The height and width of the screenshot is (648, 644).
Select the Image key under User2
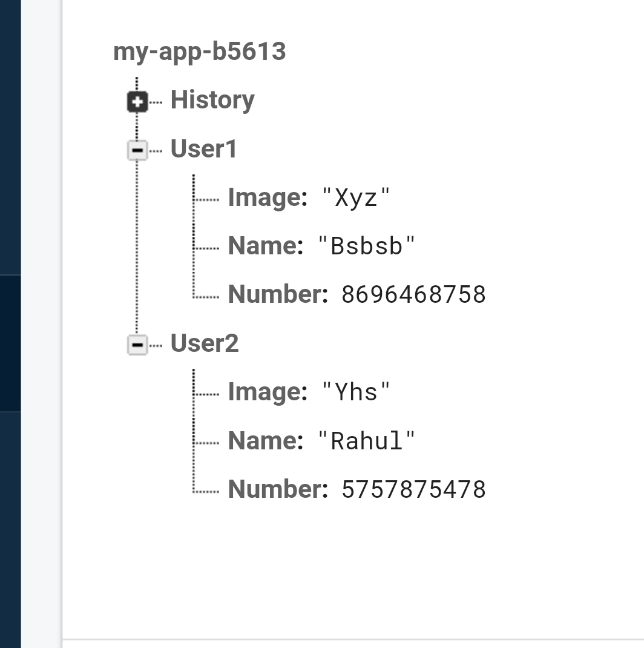pos(268,392)
